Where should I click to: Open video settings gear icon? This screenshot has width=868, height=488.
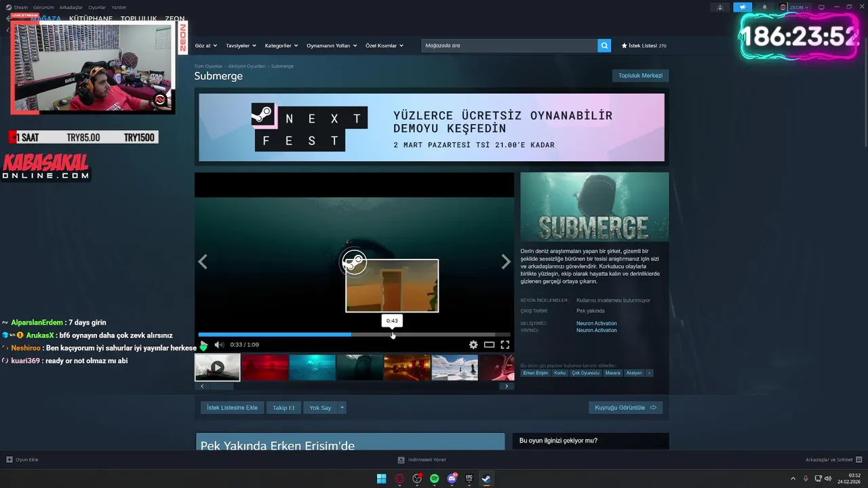point(473,344)
